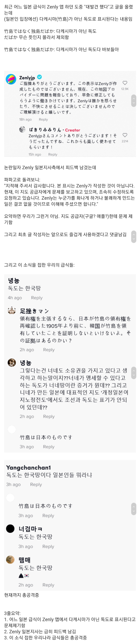Click the 12.9K like count

[125, 89]
